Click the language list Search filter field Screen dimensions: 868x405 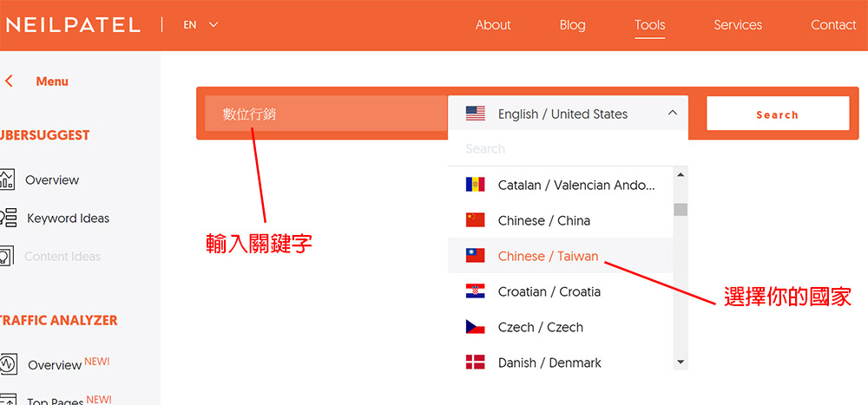568,148
